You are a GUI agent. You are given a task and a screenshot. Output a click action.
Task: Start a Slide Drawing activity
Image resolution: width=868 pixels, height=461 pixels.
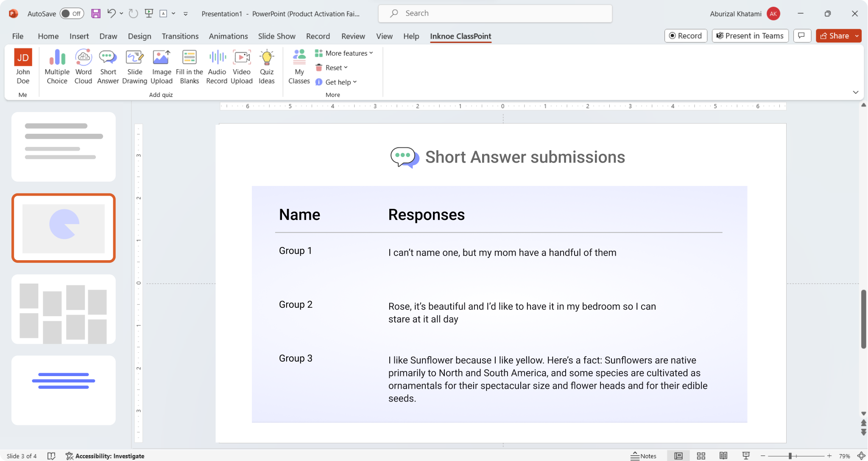point(134,66)
